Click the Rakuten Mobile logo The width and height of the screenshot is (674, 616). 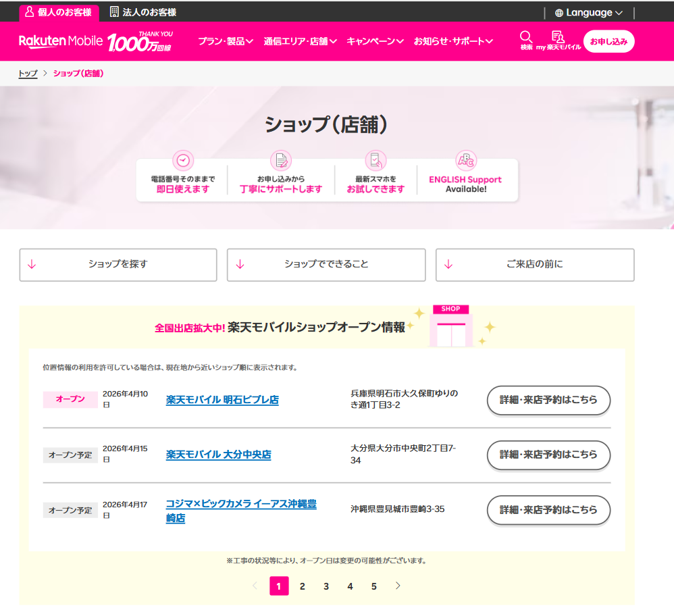61,41
